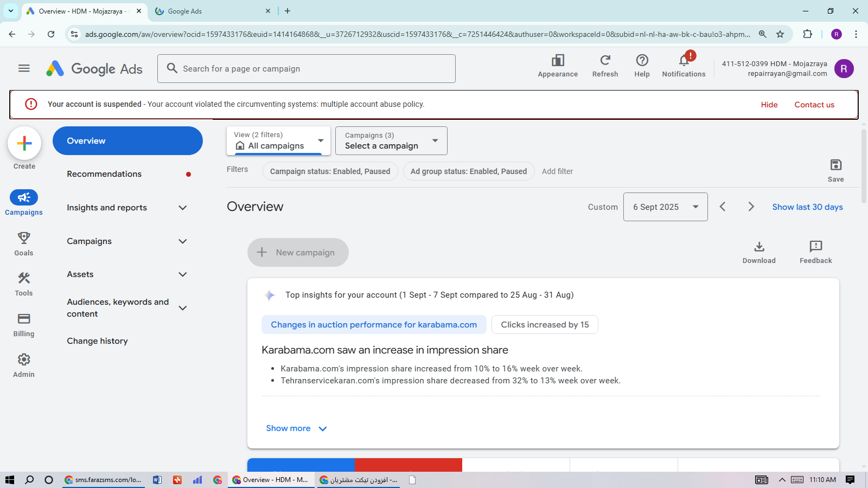This screenshot has height=488, width=868.
Task: Select Changes in auction performance chip
Action: 374,325
